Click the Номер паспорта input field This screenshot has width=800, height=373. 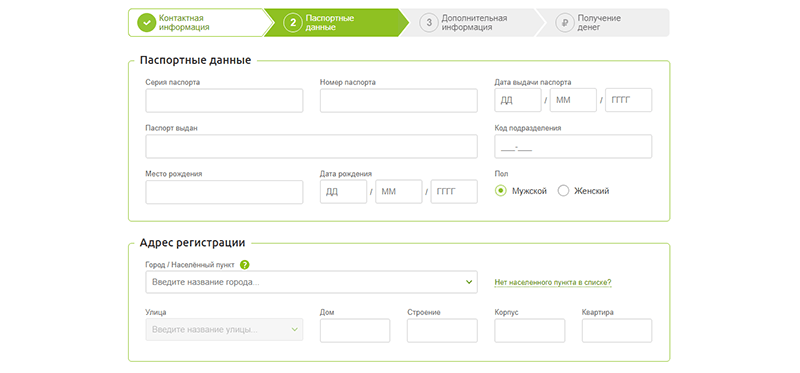398,101
